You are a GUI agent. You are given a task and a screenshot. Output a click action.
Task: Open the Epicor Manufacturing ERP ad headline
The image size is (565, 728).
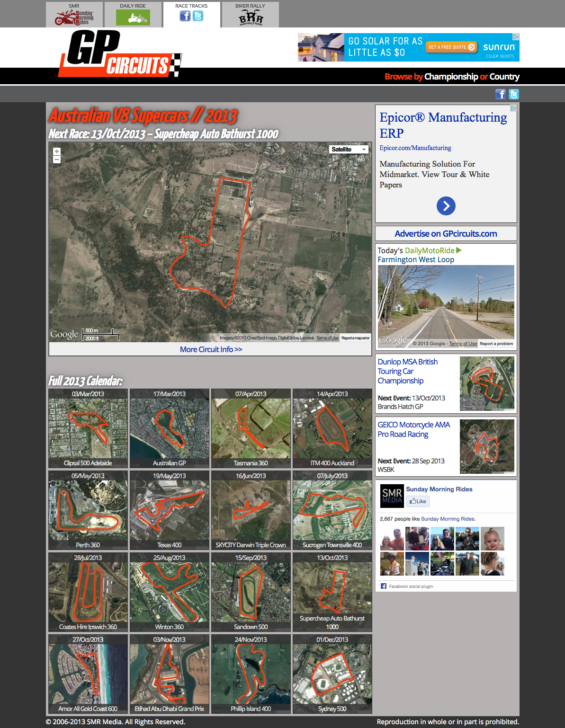pyautogui.click(x=443, y=125)
